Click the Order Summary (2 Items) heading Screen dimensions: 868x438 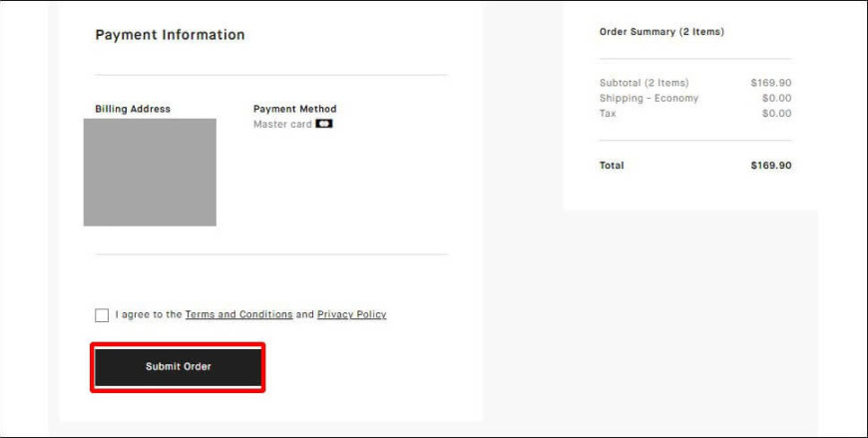[661, 32]
